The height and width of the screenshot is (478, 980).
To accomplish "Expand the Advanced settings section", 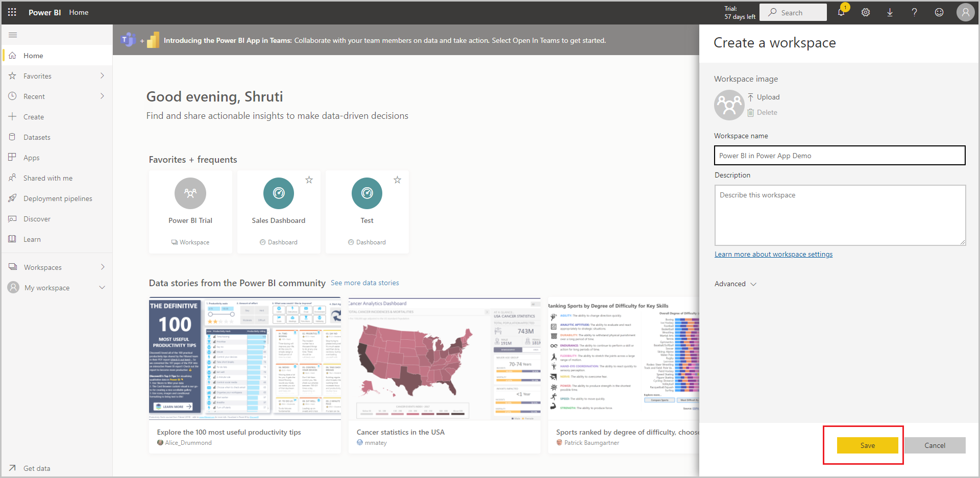I will pyautogui.click(x=736, y=284).
